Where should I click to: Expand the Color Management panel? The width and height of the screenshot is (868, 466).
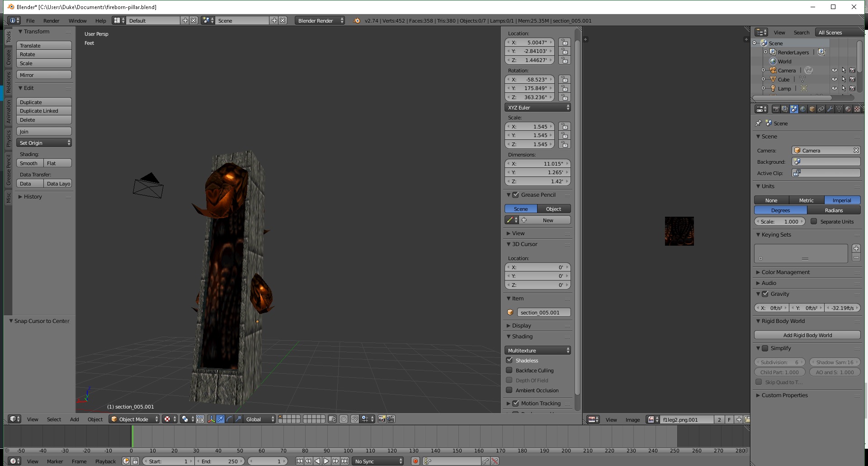pos(786,272)
